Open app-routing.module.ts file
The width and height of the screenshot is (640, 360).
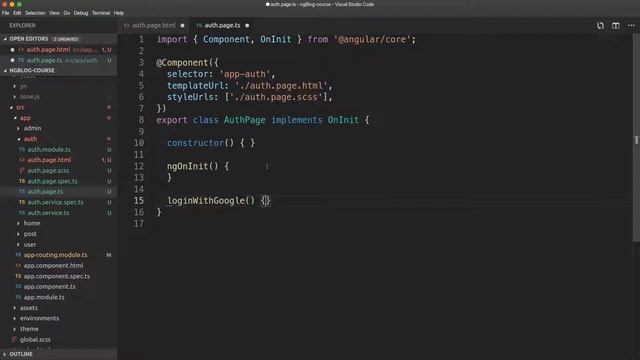58,255
